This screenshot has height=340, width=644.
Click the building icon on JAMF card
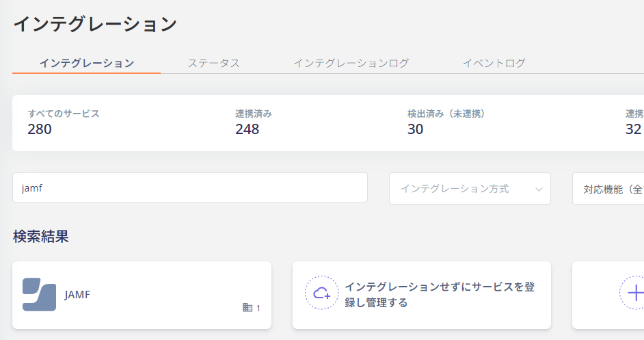click(247, 307)
